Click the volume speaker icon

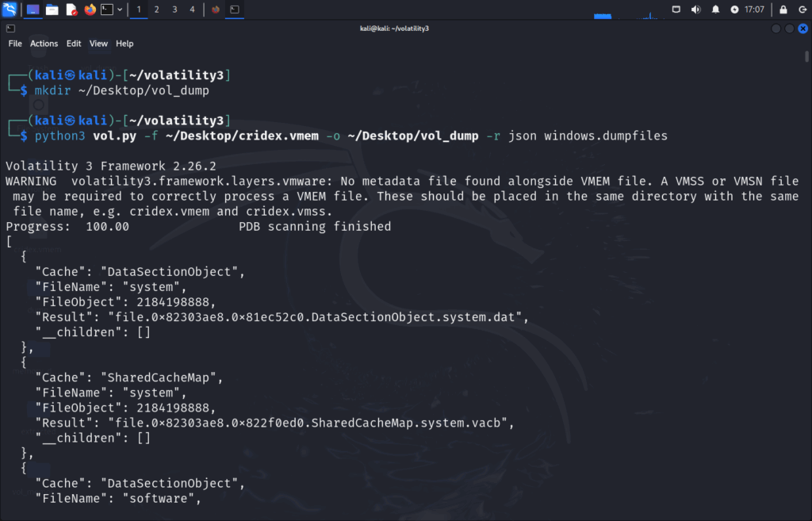pyautogui.click(x=695, y=10)
